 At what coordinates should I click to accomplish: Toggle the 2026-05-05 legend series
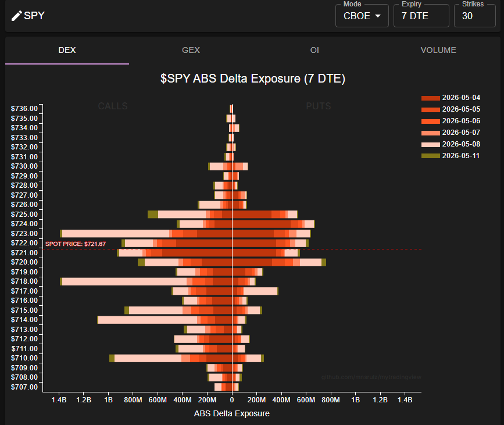click(451, 109)
